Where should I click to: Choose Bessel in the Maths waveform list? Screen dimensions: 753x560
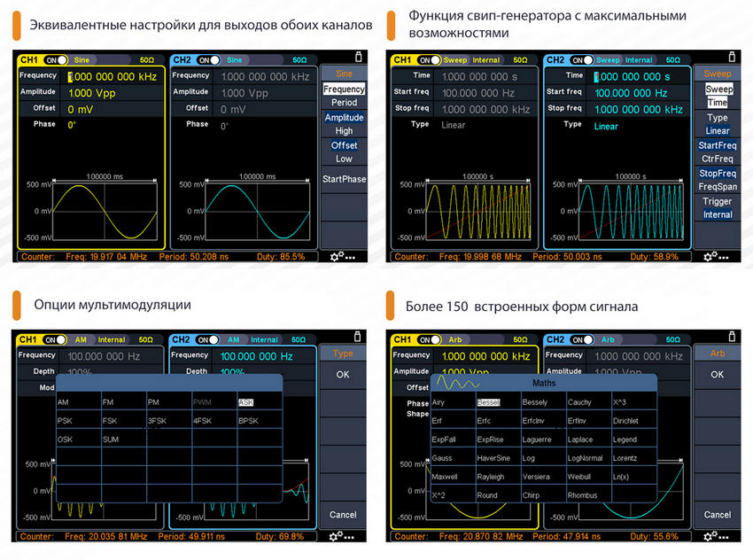488,402
